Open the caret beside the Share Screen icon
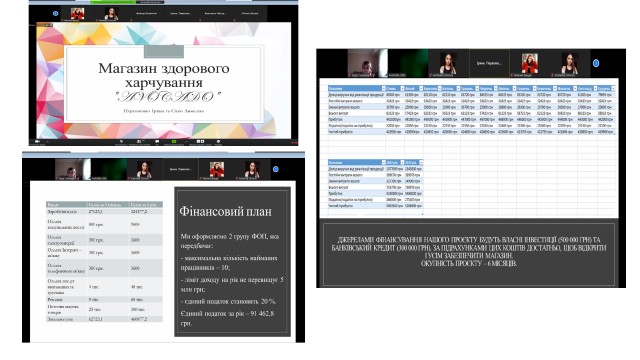Viewport: 640px width, 360px height. pyautogui.click(x=186, y=142)
